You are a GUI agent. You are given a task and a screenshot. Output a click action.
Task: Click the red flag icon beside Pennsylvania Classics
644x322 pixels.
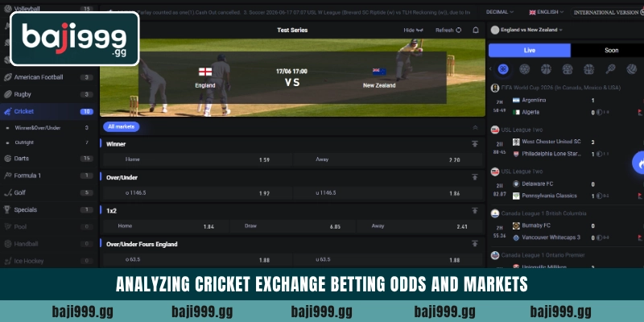(639, 196)
